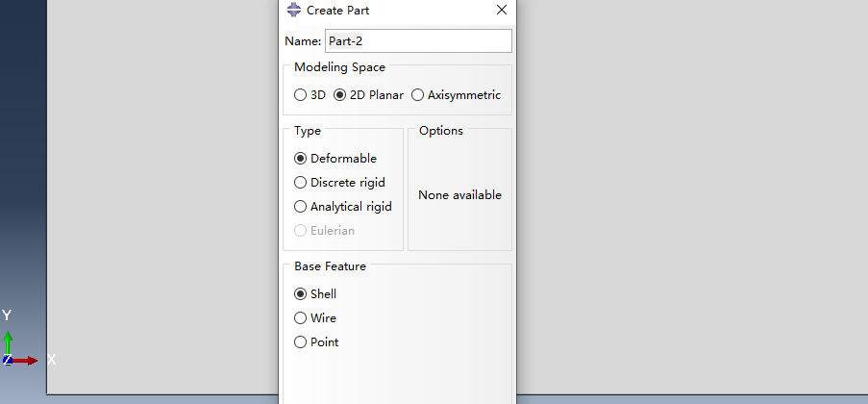Pick Shell as the base feature

(315, 294)
